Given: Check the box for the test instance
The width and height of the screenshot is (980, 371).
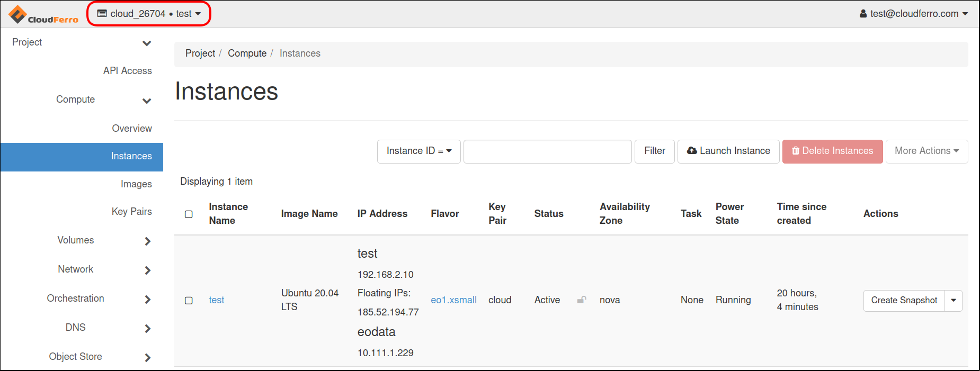Looking at the screenshot, I should [x=189, y=301].
